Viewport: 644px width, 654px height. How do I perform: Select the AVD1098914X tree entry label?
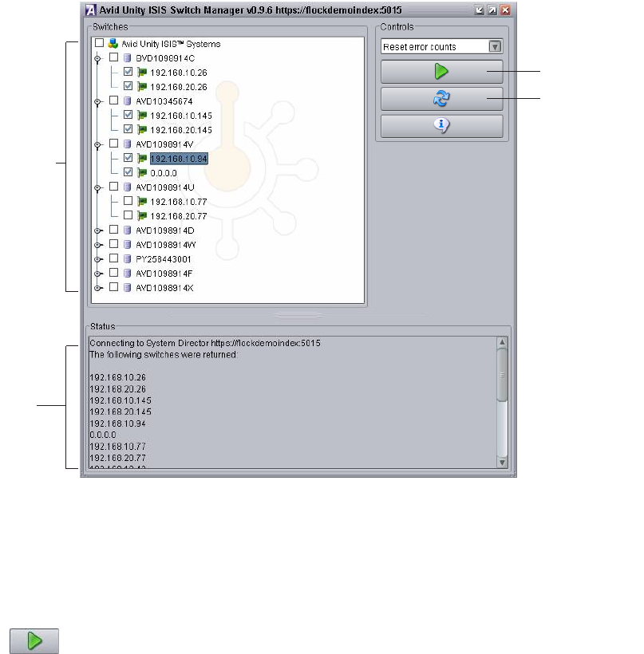click(x=164, y=288)
